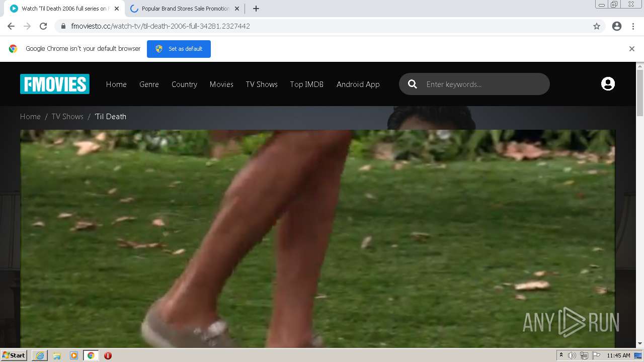Click the 11:45 AM taskbar clock

pos(618,355)
